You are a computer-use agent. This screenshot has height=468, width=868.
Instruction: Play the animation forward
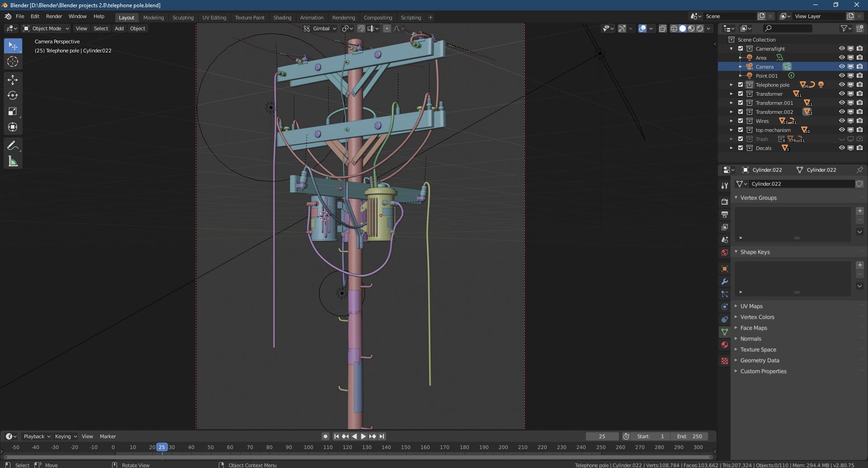(363, 436)
